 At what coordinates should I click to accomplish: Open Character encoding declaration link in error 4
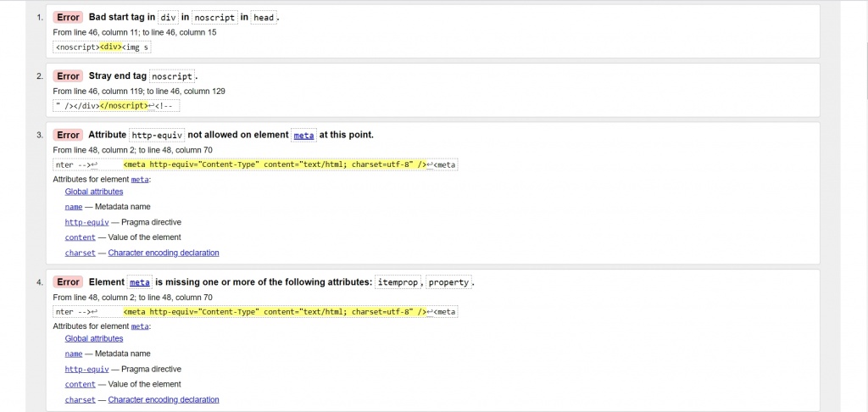[x=164, y=399]
